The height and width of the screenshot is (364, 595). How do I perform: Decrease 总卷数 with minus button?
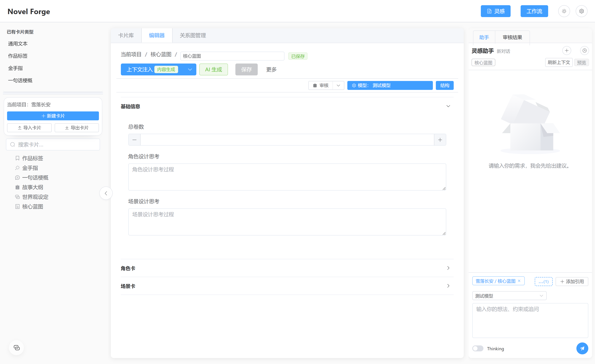pyautogui.click(x=134, y=140)
